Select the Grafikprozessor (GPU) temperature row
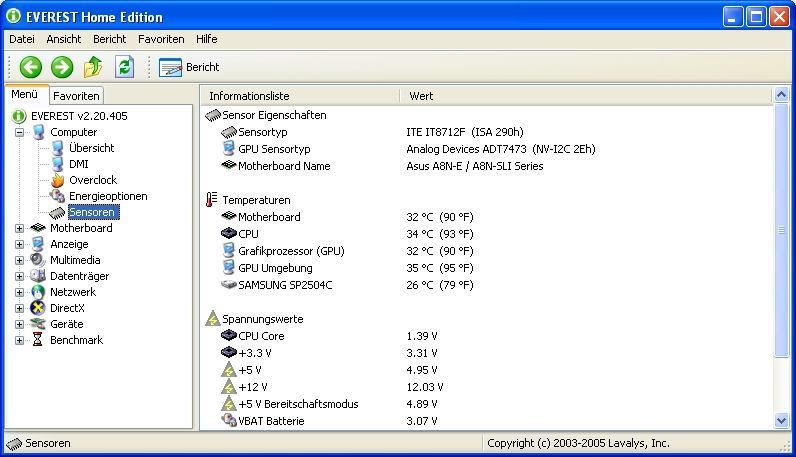Viewport: 796px width, 457px height. (x=487, y=251)
